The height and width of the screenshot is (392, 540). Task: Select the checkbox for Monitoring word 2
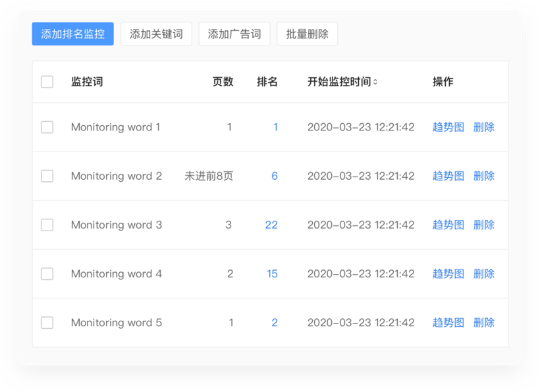coord(47,176)
